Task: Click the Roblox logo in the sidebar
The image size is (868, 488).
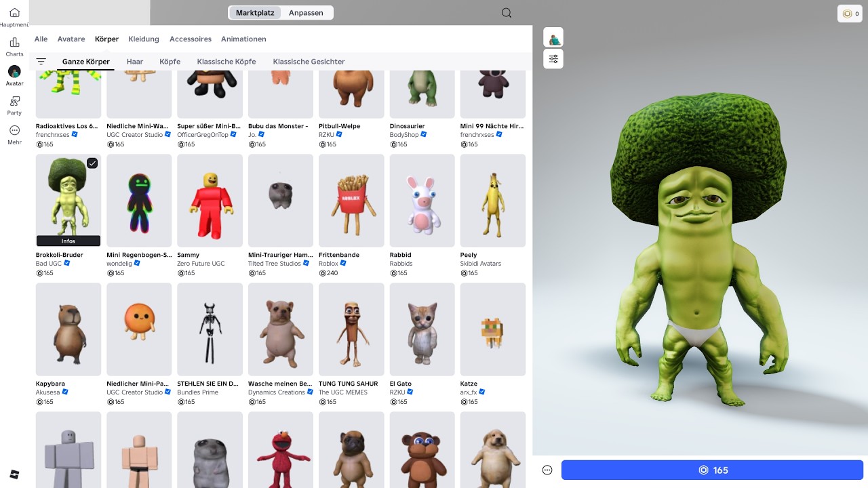Action: click(15, 473)
